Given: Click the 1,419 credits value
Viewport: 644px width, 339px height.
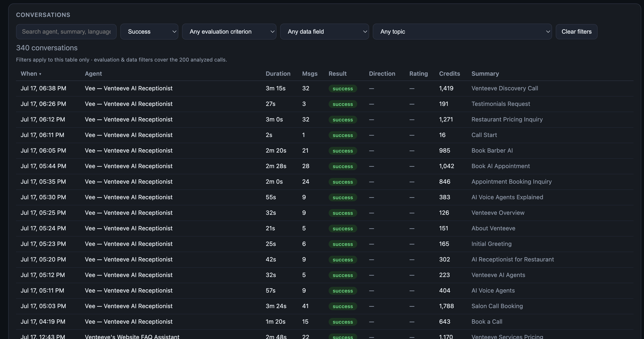Looking at the screenshot, I should point(446,89).
